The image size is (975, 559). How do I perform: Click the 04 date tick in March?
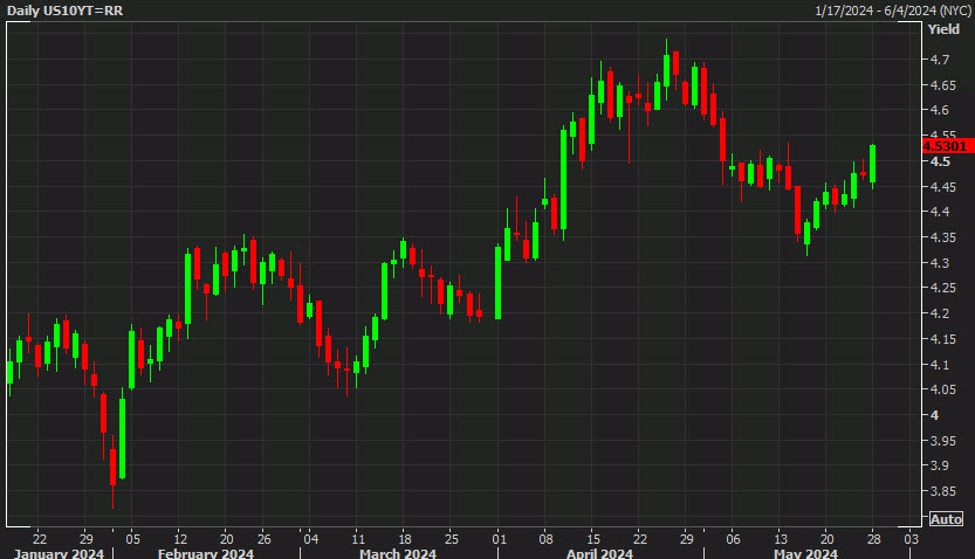click(311, 539)
